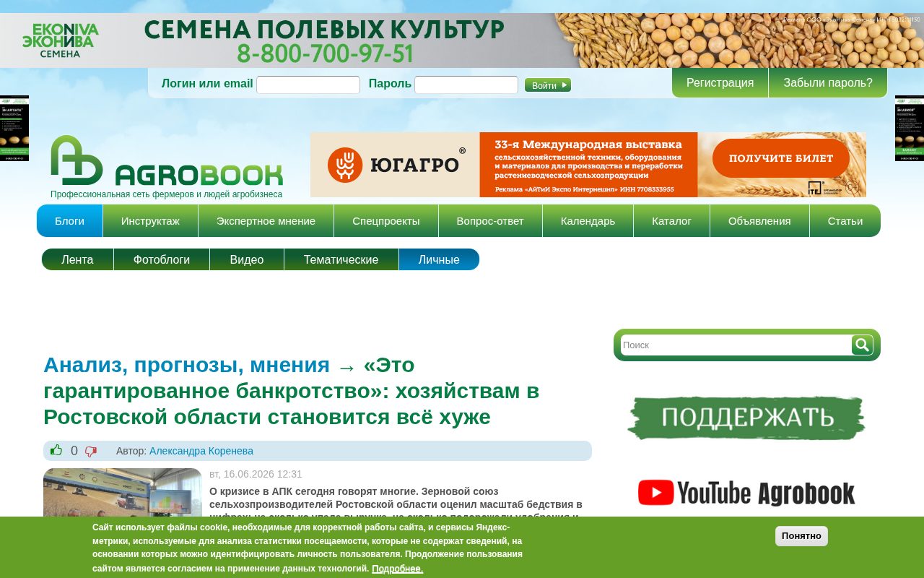Click the ЮГАГРО exhibition banner logo
Image resolution: width=924 pixels, height=578 pixels.
[395, 165]
